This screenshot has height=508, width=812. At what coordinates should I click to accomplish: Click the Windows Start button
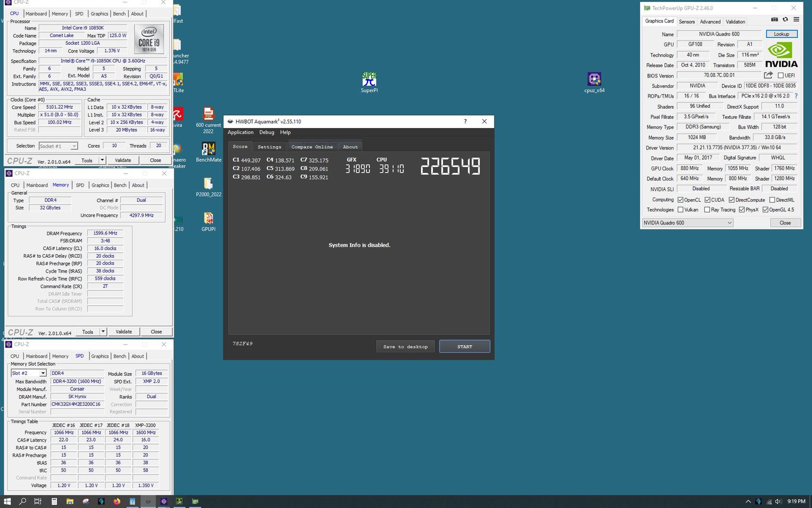(7, 501)
